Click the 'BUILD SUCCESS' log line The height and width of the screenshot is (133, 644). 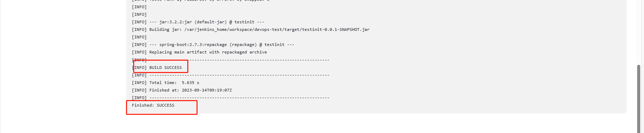(157, 68)
